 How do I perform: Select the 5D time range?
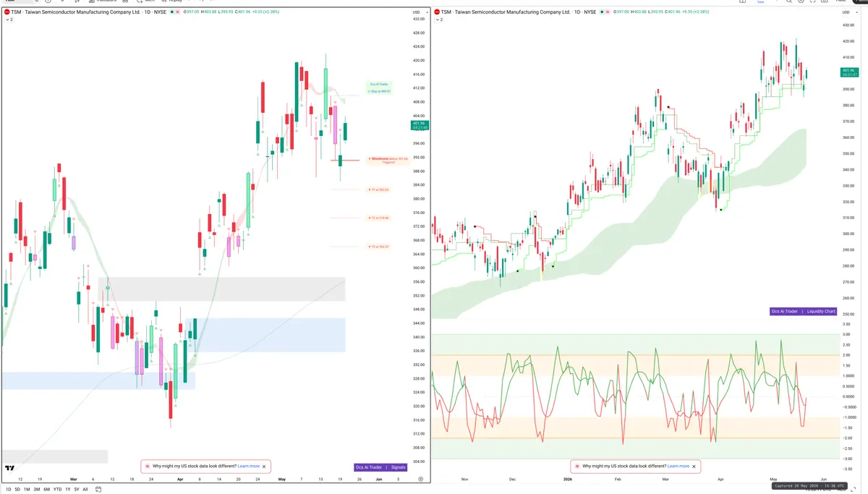click(x=17, y=490)
